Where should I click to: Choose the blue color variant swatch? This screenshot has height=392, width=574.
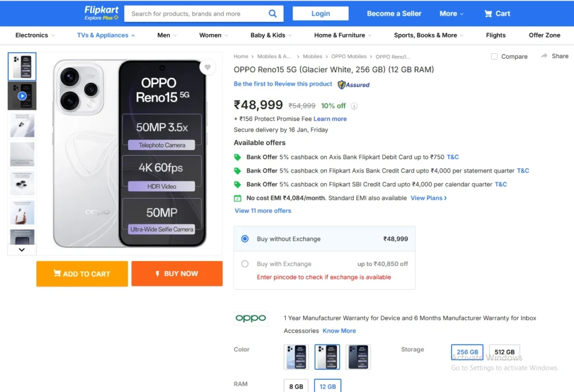click(296, 357)
